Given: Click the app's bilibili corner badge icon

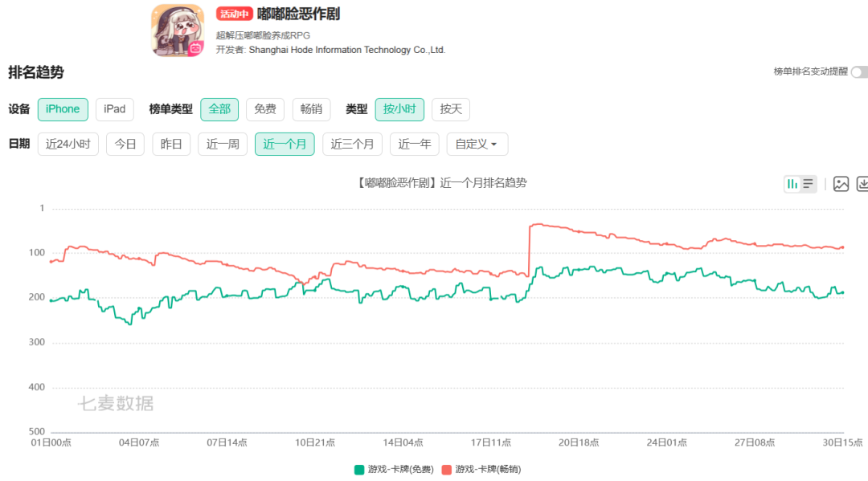Looking at the screenshot, I should point(195,49).
